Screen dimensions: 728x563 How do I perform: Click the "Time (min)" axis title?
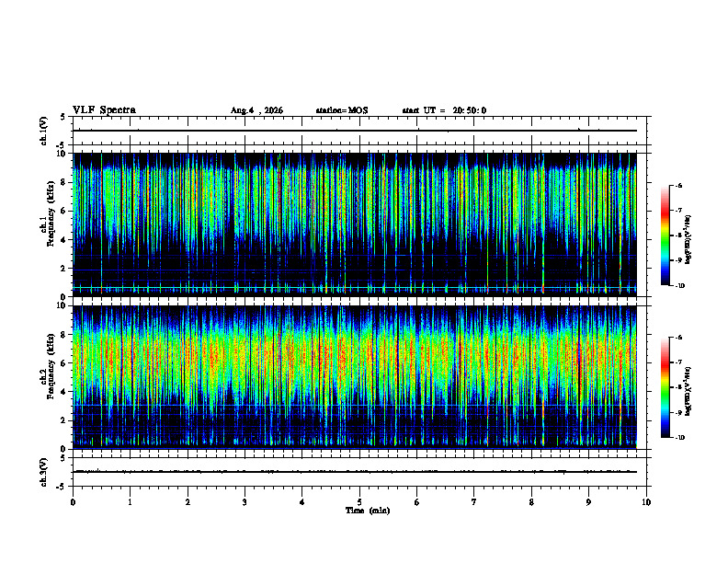pyautogui.click(x=368, y=511)
